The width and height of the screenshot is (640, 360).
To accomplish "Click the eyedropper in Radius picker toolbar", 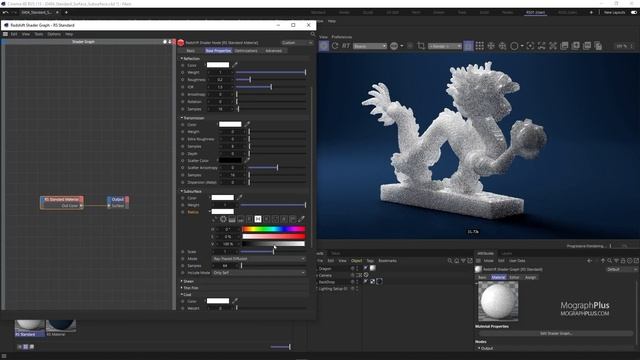I will 302,219.
